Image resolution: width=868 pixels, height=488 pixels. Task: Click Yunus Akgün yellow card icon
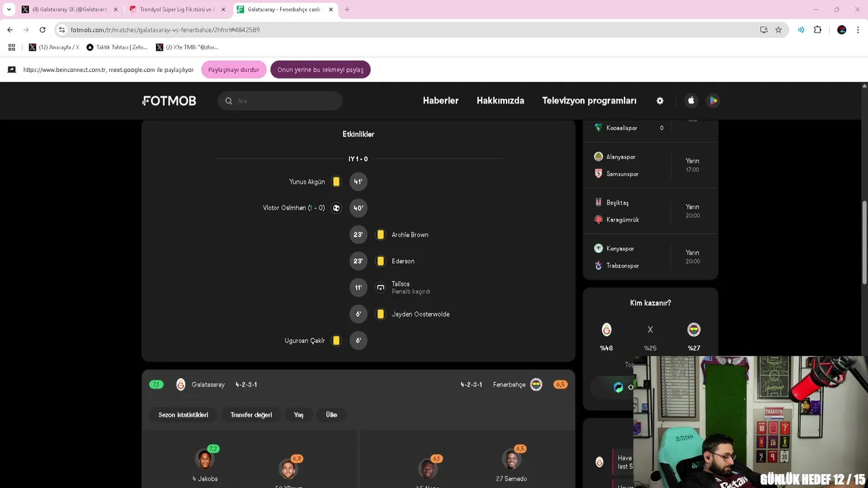pyautogui.click(x=336, y=182)
